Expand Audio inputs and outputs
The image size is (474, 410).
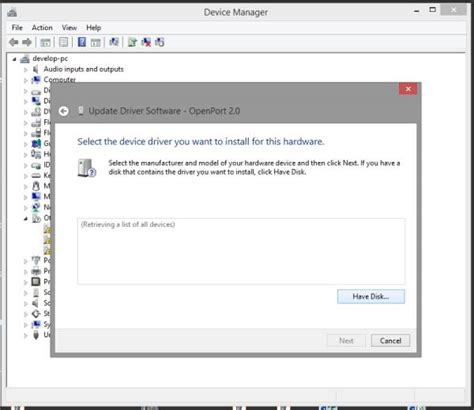tap(25, 70)
